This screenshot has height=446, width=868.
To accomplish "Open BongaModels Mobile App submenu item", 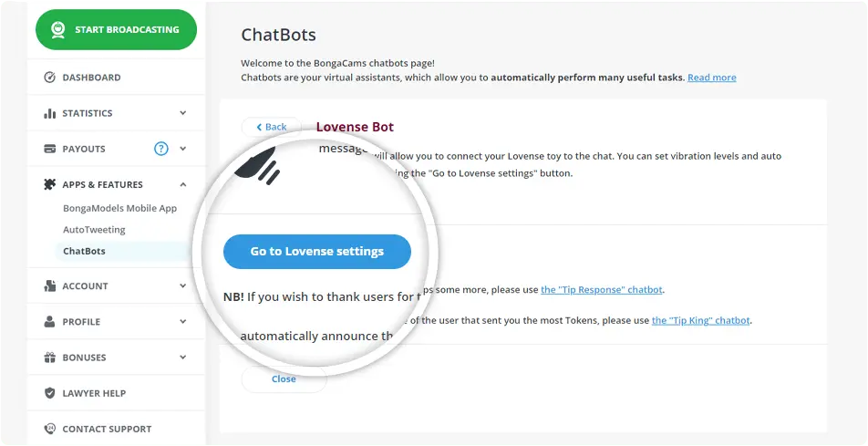I will click(119, 208).
